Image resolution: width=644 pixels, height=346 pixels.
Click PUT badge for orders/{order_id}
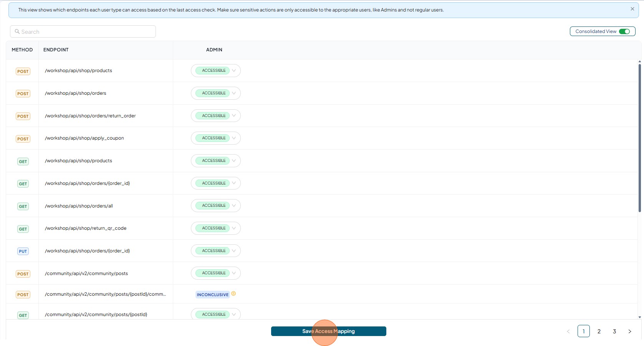(x=23, y=251)
